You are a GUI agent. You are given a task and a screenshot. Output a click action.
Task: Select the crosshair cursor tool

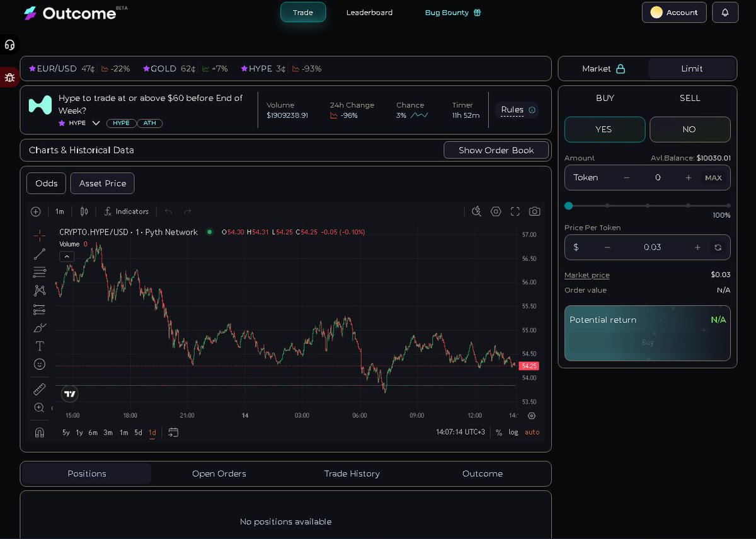tap(40, 236)
